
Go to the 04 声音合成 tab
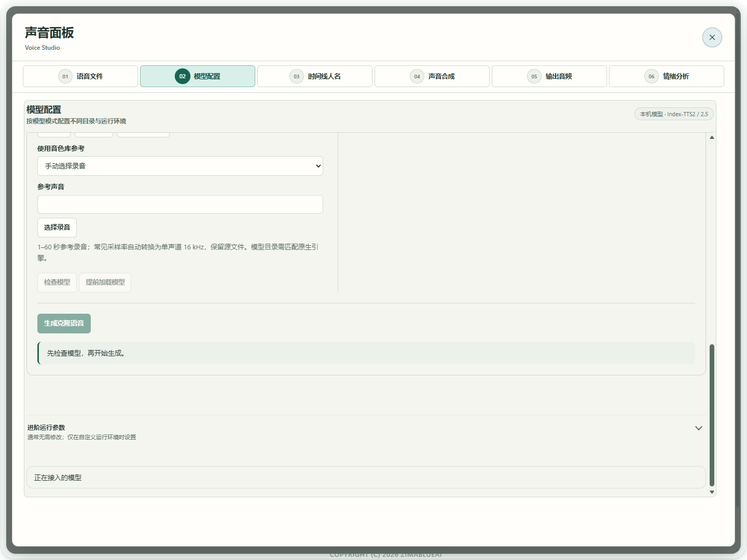pos(432,76)
